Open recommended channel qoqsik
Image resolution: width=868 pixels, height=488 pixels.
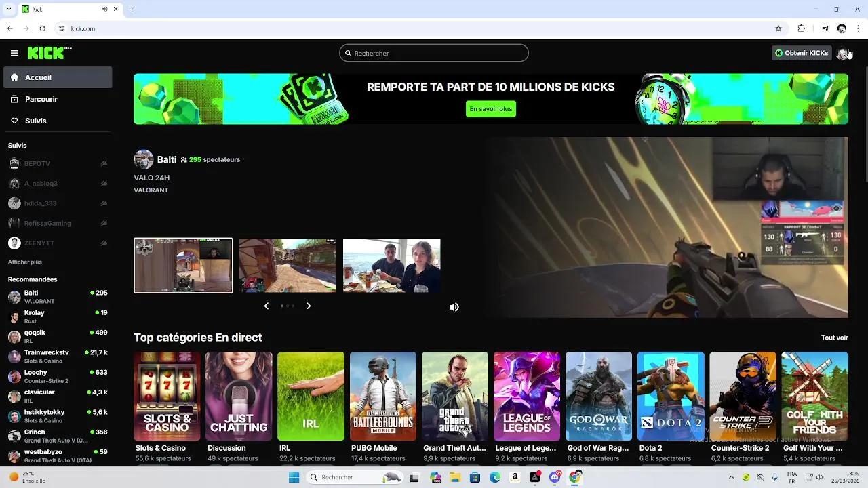(x=58, y=336)
